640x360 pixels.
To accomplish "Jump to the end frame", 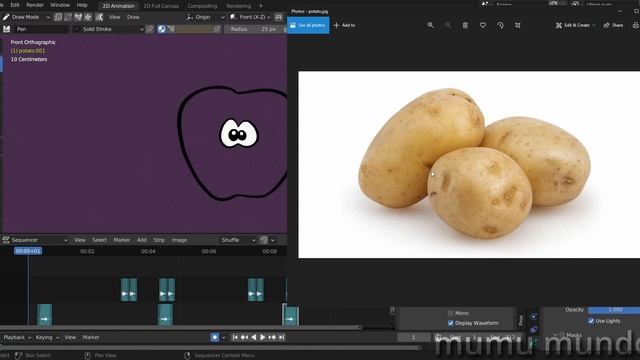I will click(281, 337).
